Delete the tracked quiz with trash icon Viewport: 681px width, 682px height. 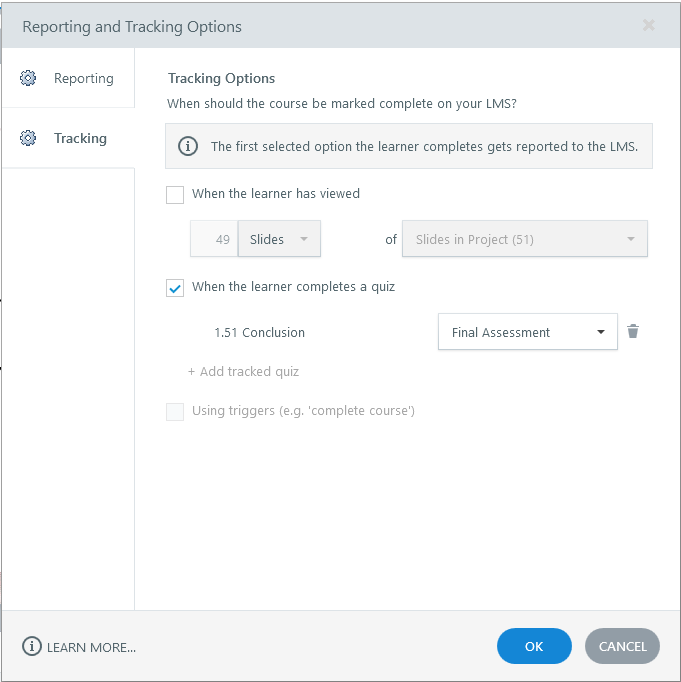632,332
